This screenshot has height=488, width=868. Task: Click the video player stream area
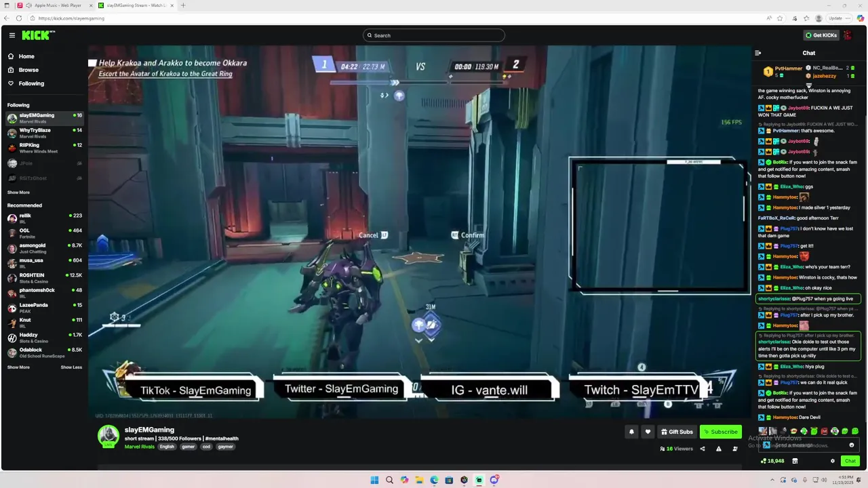(x=419, y=232)
